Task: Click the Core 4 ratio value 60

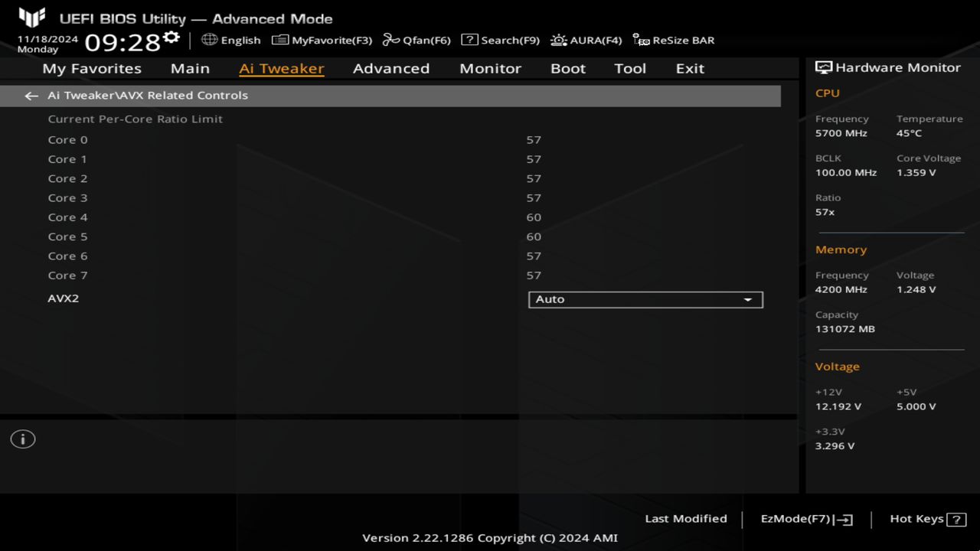Action: 534,217
